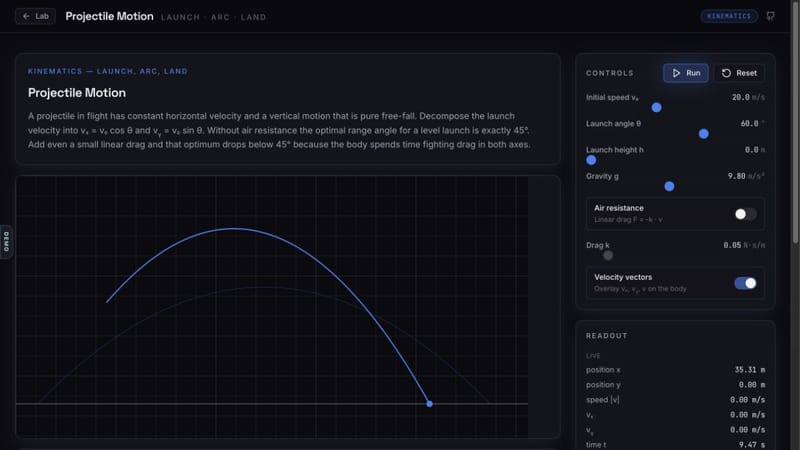
Task: Click the Gravity value 9.80
Action: point(736,176)
